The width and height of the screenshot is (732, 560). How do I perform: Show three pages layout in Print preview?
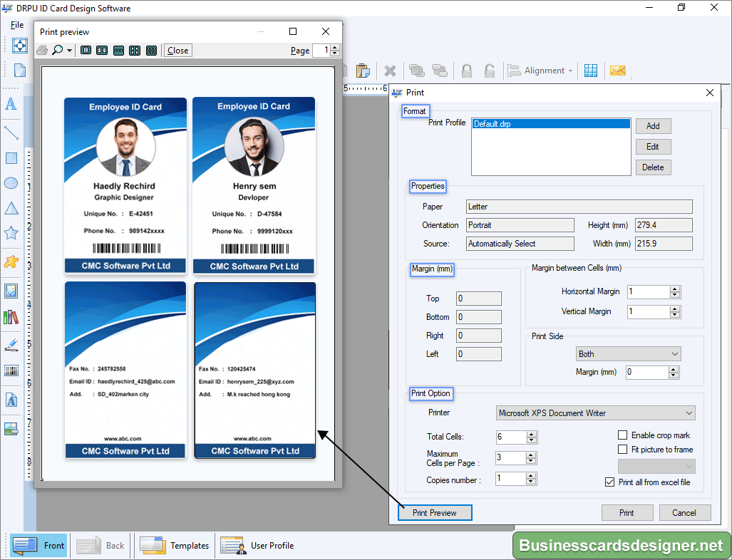tap(118, 51)
